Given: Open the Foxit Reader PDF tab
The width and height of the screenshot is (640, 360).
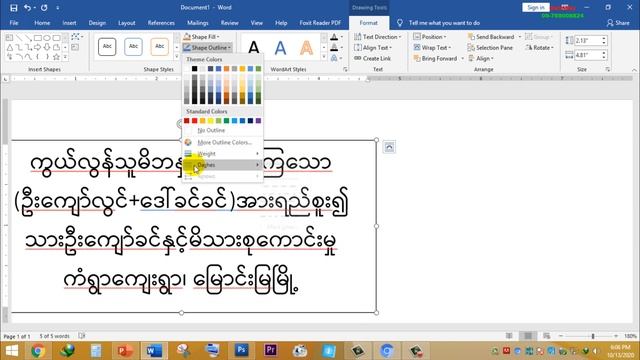Looking at the screenshot, I should [x=320, y=23].
